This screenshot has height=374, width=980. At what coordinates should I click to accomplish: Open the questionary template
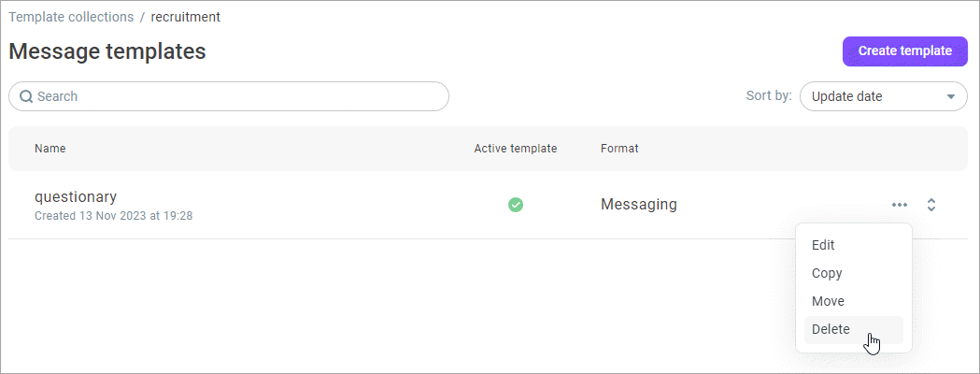tap(76, 197)
